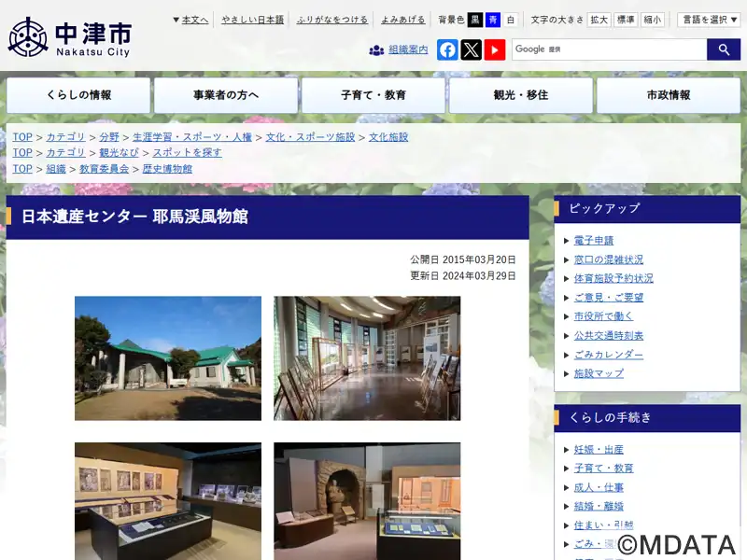Open 公共交通時刻表 link
The image size is (747, 560).
point(609,336)
